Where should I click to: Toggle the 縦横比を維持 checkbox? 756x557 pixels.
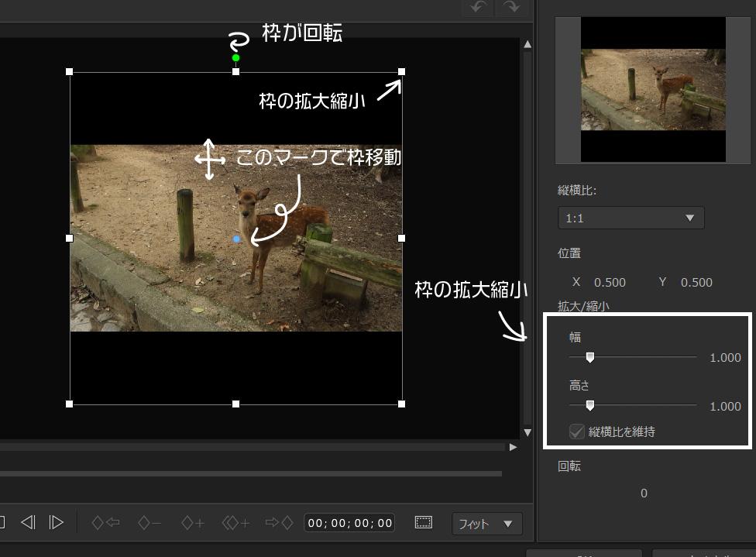[576, 432]
